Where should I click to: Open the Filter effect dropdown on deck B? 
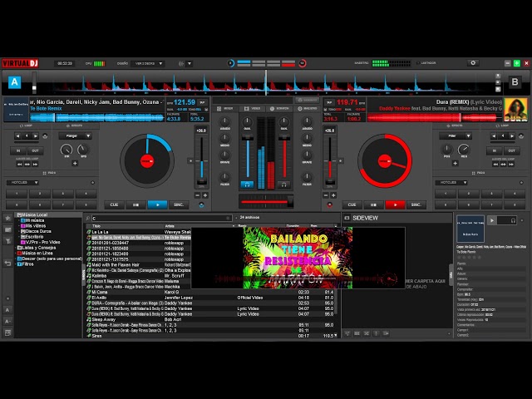pos(455,136)
